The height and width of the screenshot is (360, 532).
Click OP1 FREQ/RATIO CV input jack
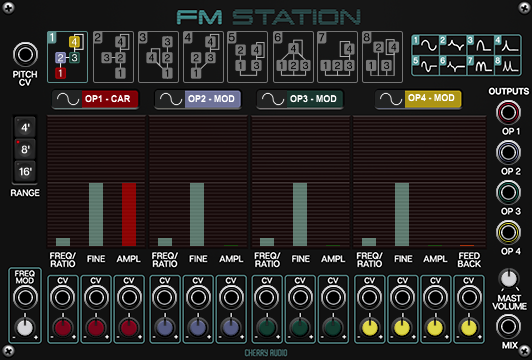click(x=63, y=298)
